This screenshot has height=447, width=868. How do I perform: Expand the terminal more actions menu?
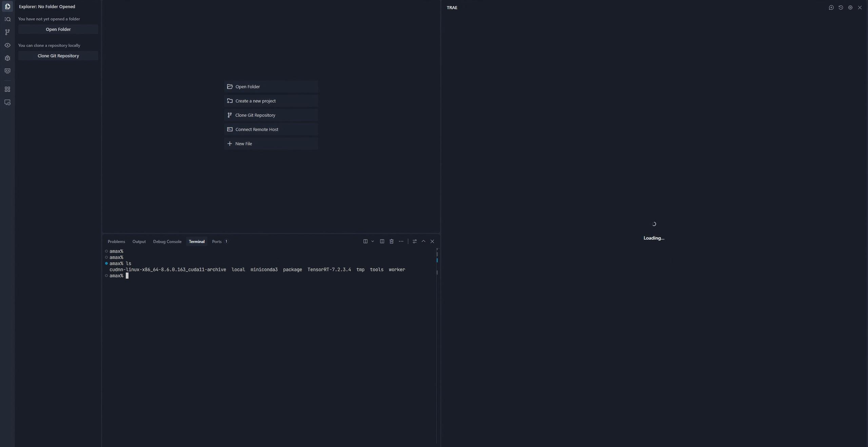(x=401, y=241)
